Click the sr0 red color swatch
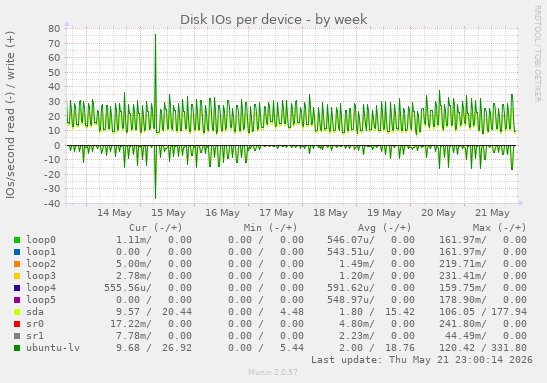The width and height of the screenshot is (547, 383). tap(17, 324)
